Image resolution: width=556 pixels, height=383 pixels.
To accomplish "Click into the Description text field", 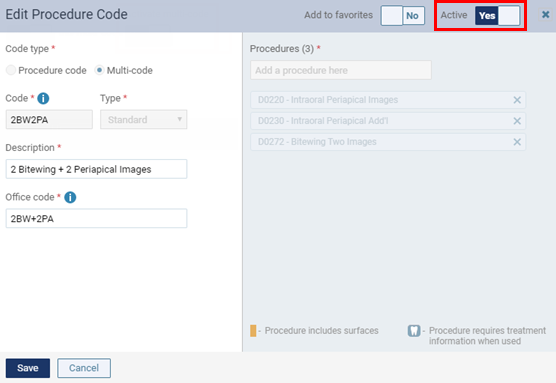I will pos(96,169).
